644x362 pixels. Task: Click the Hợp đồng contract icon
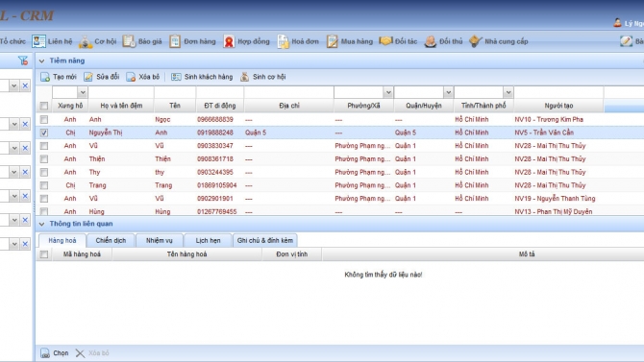229,41
